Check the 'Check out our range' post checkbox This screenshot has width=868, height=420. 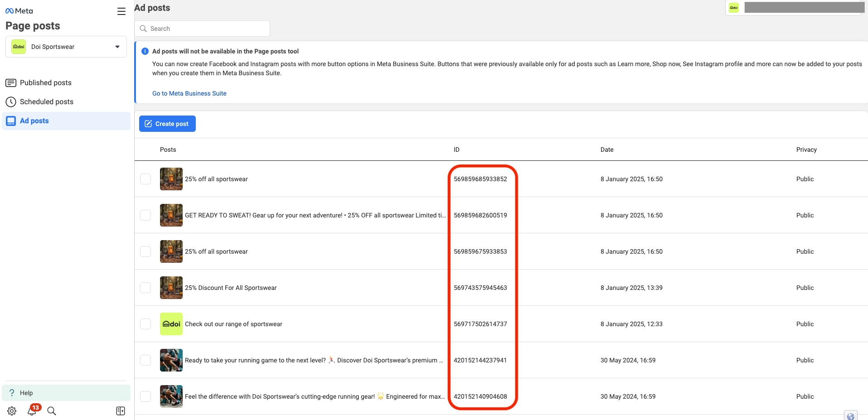click(x=145, y=324)
